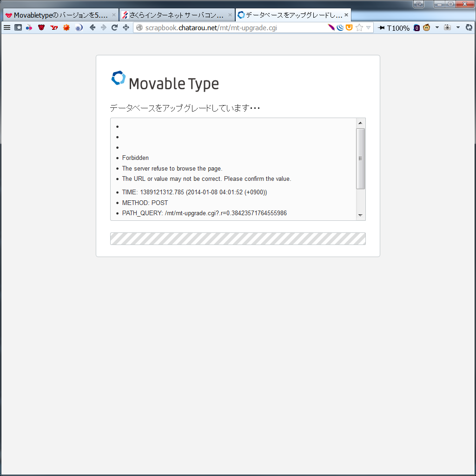Click 'The URL or value may not be correct' line

point(206,179)
